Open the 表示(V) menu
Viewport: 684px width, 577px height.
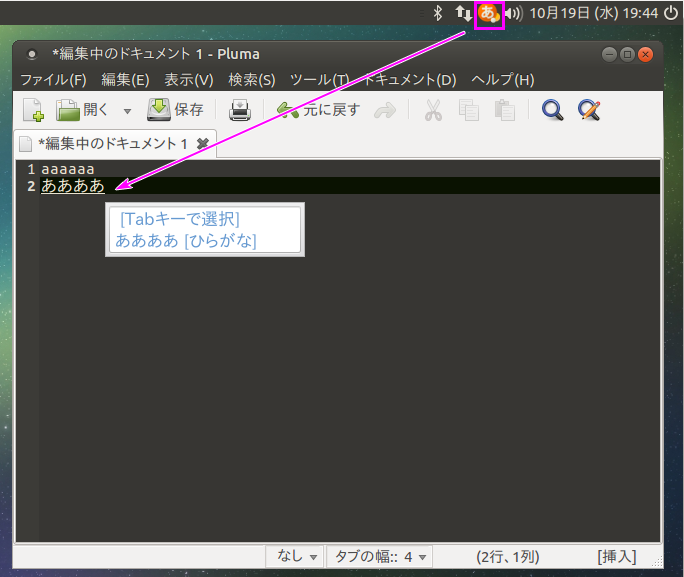pyautogui.click(x=189, y=80)
